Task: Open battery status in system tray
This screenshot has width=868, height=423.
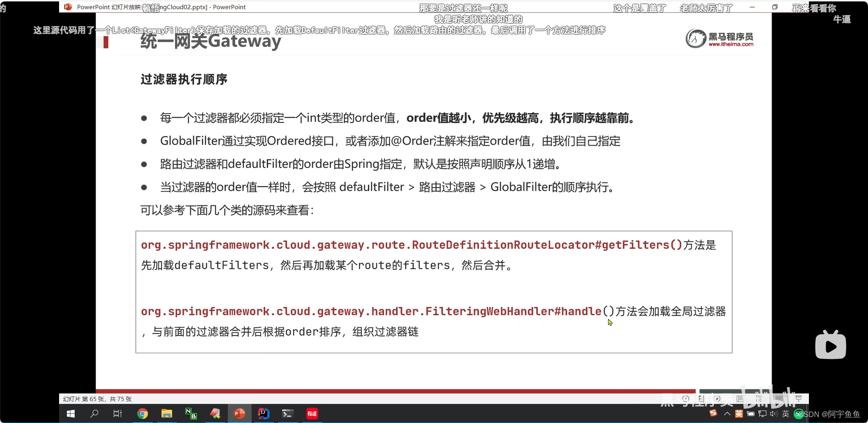Action: 751,413
